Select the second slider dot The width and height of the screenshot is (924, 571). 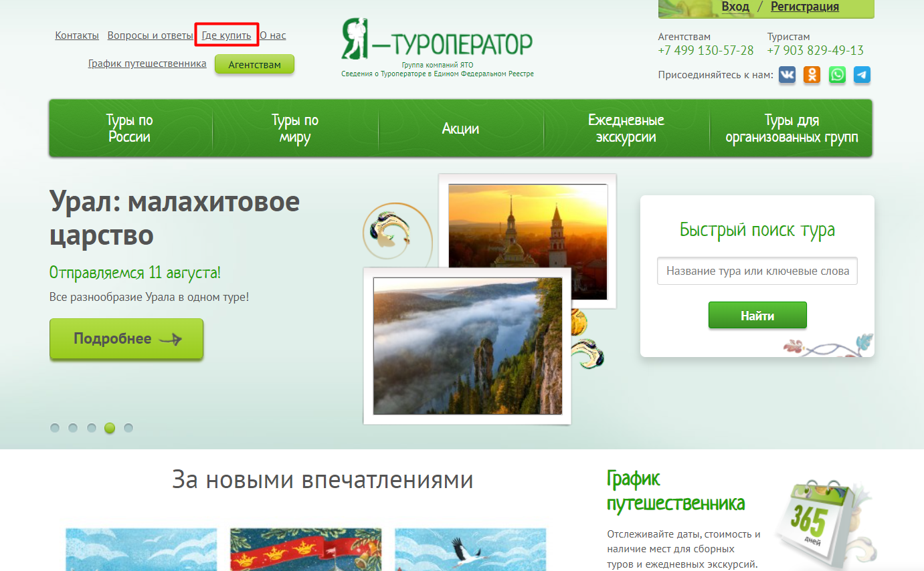tap(73, 428)
